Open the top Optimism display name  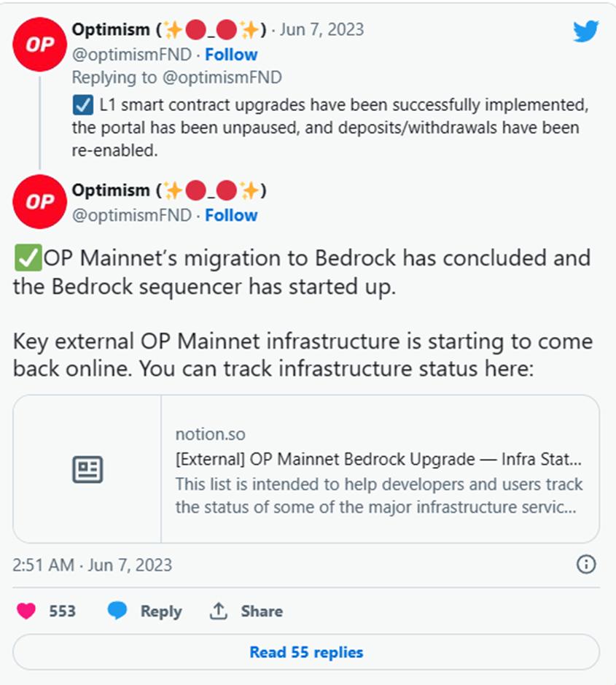(x=111, y=29)
